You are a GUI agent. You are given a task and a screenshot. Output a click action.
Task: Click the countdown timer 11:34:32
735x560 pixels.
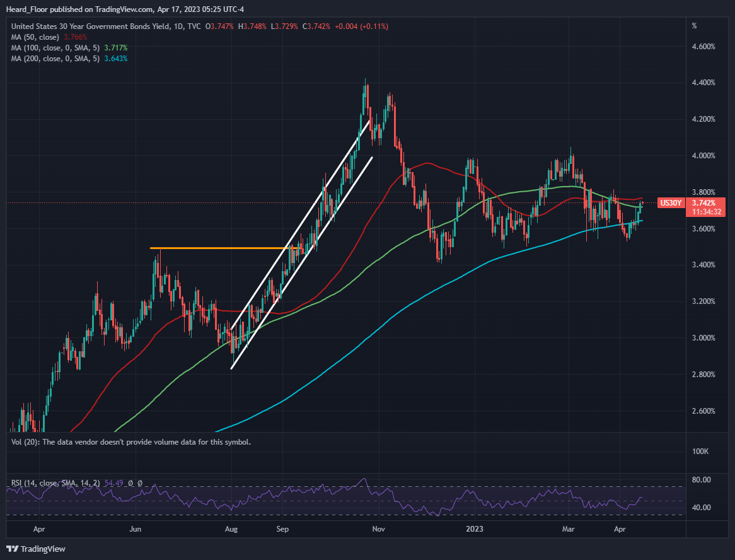pos(705,212)
